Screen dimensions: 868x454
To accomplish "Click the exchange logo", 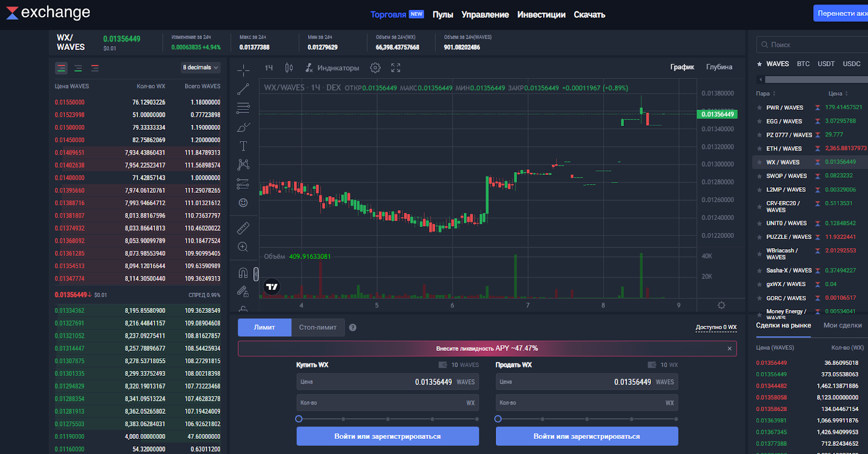I will click(x=48, y=12).
